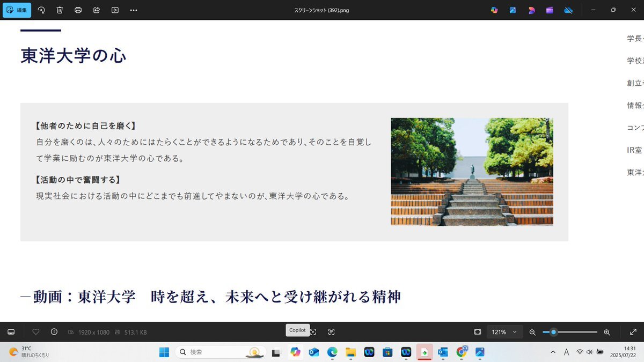
Task: Click the IR室 sidebar text
Action: pyautogui.click(x=635, y=150)
